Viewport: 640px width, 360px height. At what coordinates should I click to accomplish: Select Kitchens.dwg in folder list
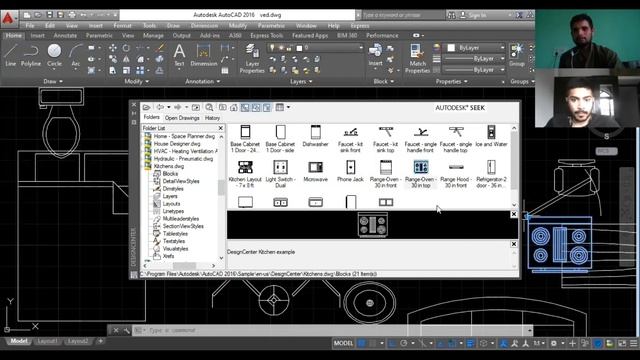click(169, 167)
